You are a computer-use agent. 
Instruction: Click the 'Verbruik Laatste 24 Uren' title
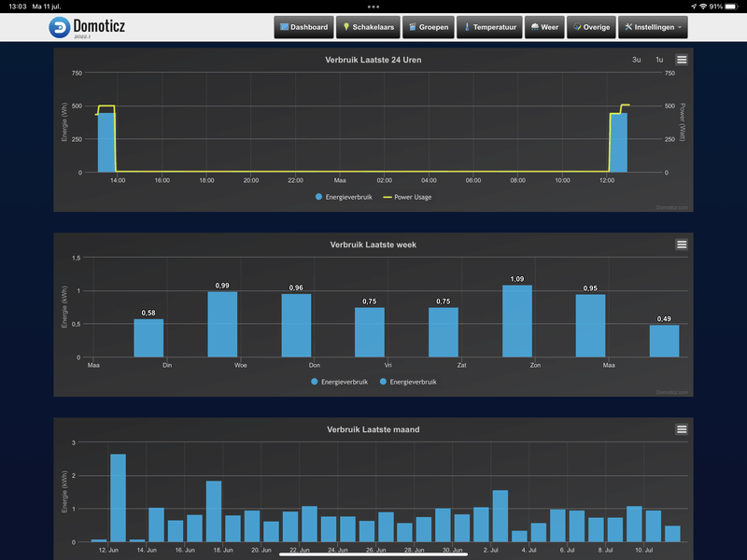point(373,60)
